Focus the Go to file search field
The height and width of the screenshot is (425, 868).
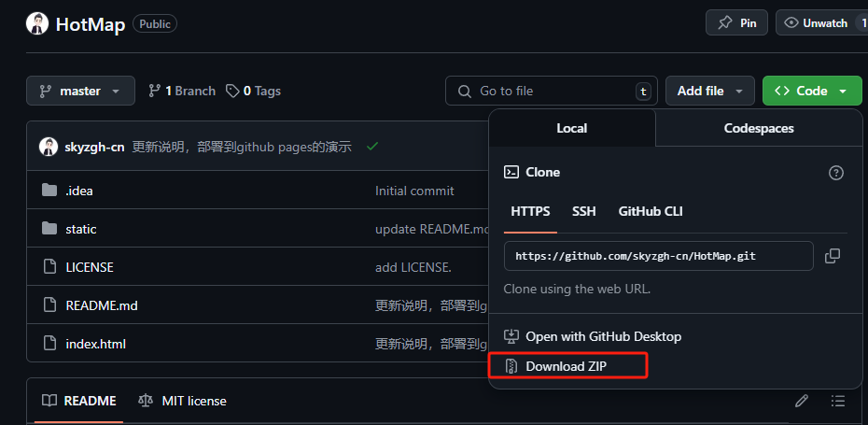tap(552, 91)
